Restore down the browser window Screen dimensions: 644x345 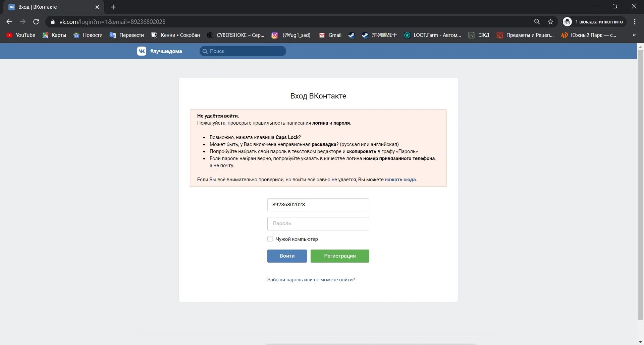pos(615,6)
